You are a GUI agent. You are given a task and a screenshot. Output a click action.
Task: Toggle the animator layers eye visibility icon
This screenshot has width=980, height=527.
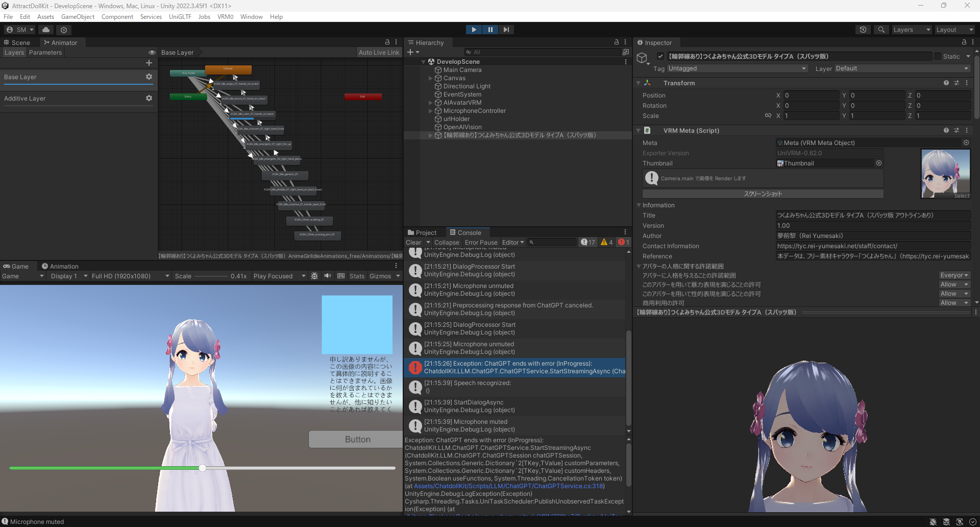coord(152,53)
